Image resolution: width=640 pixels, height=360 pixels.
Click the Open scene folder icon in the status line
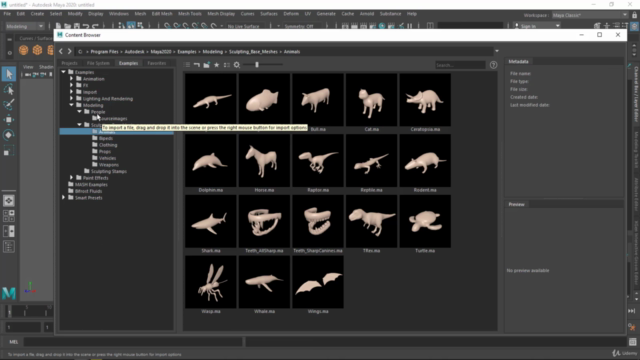tap(67, 26)
